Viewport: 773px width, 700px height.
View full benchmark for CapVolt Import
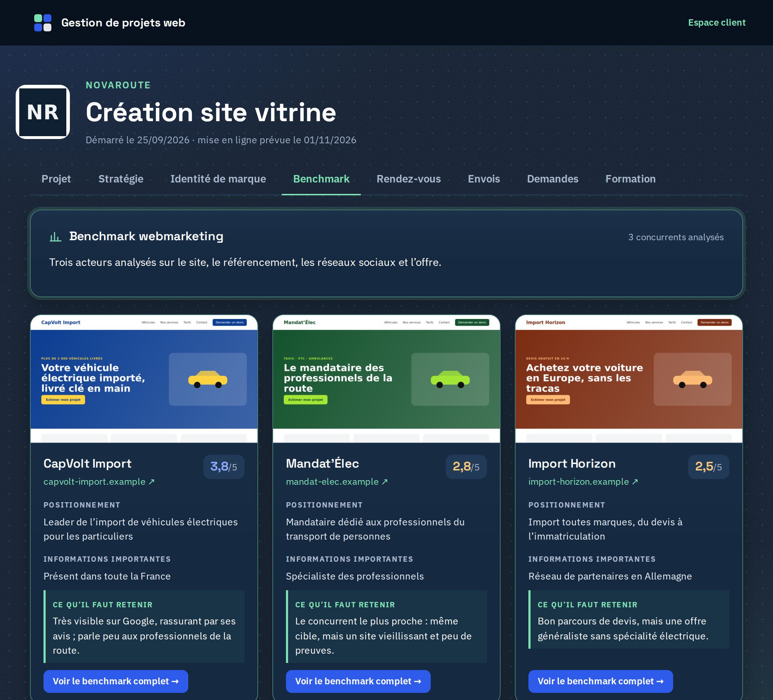[116, 681]
